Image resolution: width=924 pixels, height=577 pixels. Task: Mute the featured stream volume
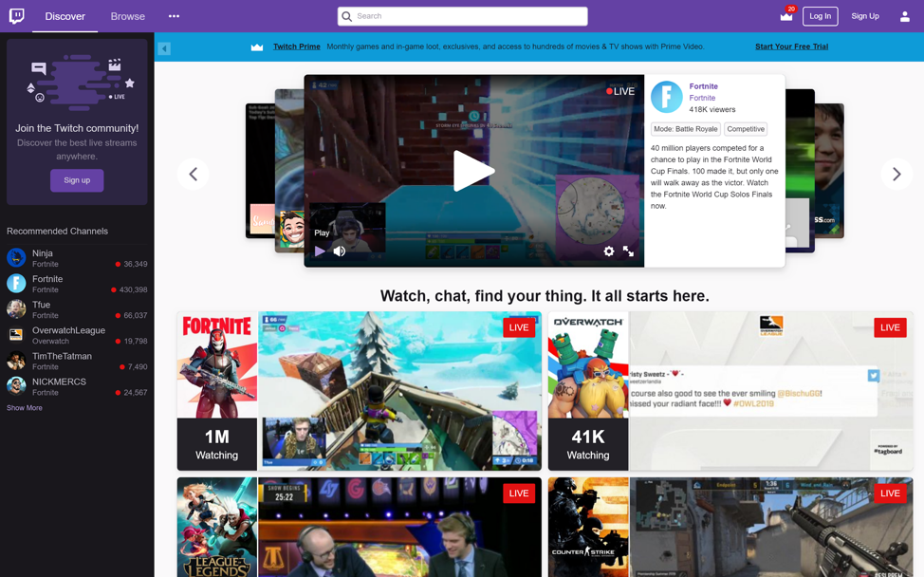pos(340,251)
